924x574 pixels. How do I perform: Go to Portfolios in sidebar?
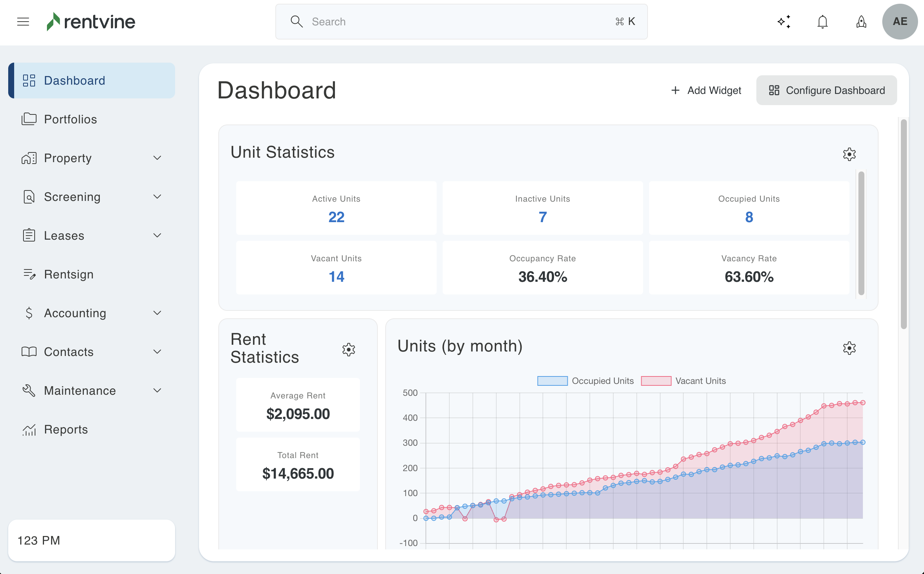click(x=70, y=119)
